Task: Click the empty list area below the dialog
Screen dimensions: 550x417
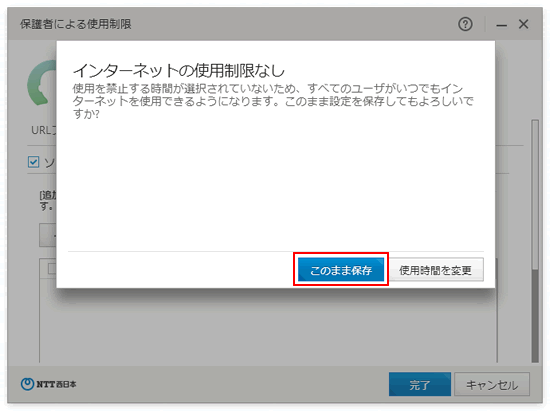Action: point(268,326)
